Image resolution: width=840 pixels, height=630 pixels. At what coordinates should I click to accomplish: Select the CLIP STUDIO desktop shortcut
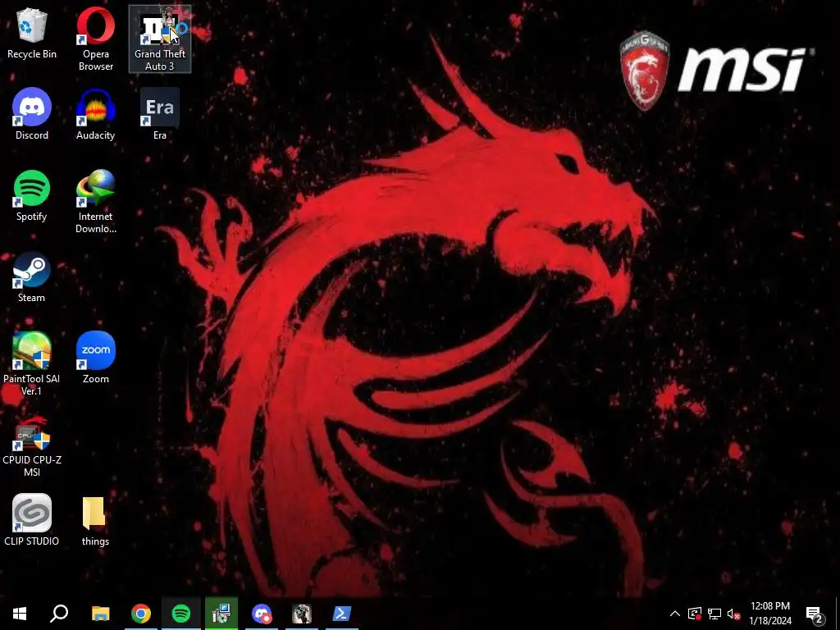click(32, 520)
